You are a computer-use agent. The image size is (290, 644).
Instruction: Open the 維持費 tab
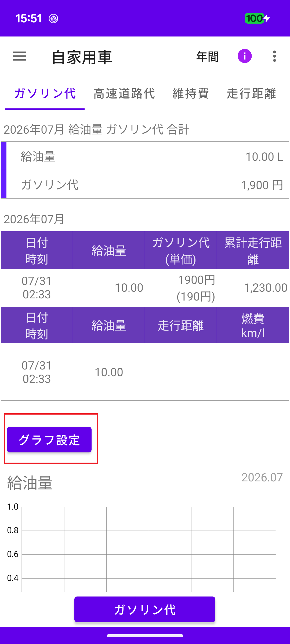[x=191, y=94]
